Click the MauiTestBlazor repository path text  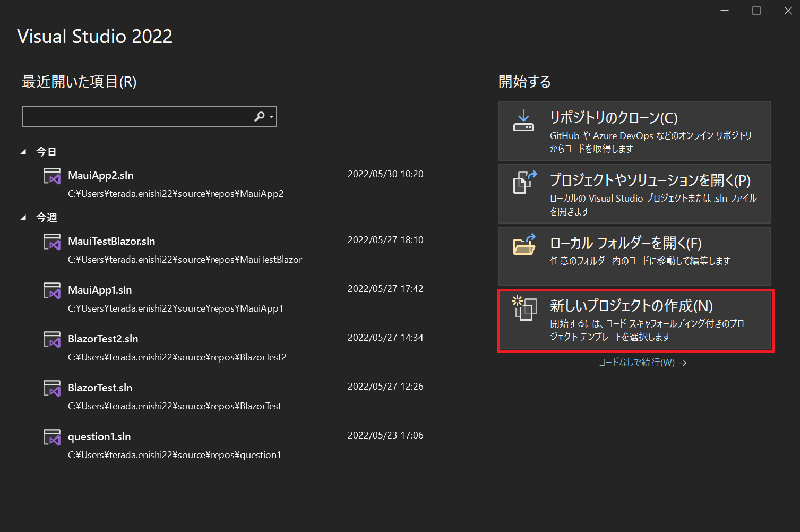coord(185,260)
